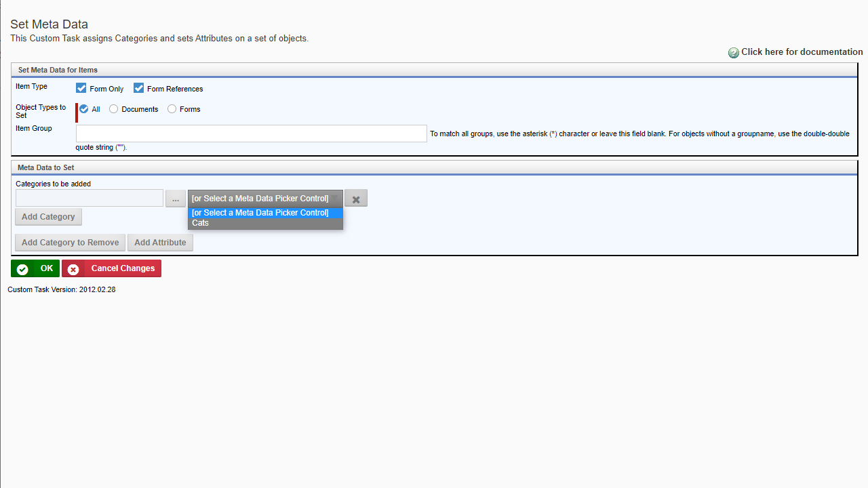Viewport: 868px width, 488px height.
Task: Click the Add Category button
Action: [x=48, y=217]
